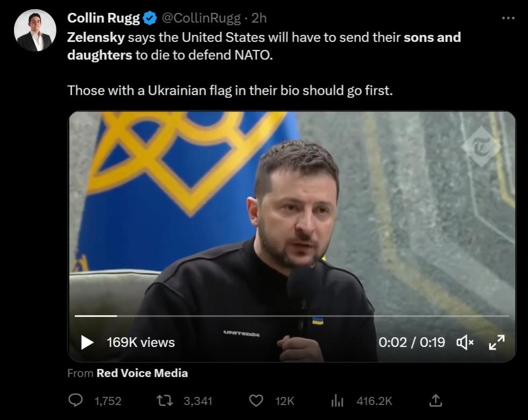Expand the video to fullscreen
This screenshot has width=528, height=420.
497,342
